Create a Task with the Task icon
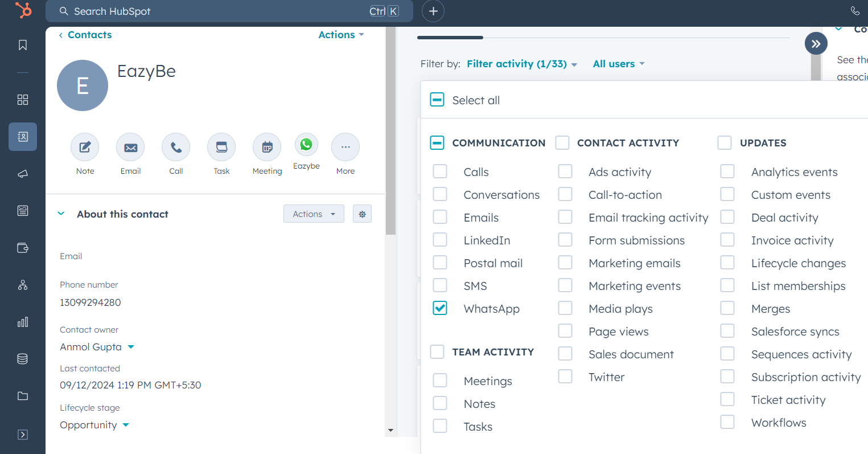The height and width of the screenshot is (454, 868). pyautogui.click(x=221, y=148)
